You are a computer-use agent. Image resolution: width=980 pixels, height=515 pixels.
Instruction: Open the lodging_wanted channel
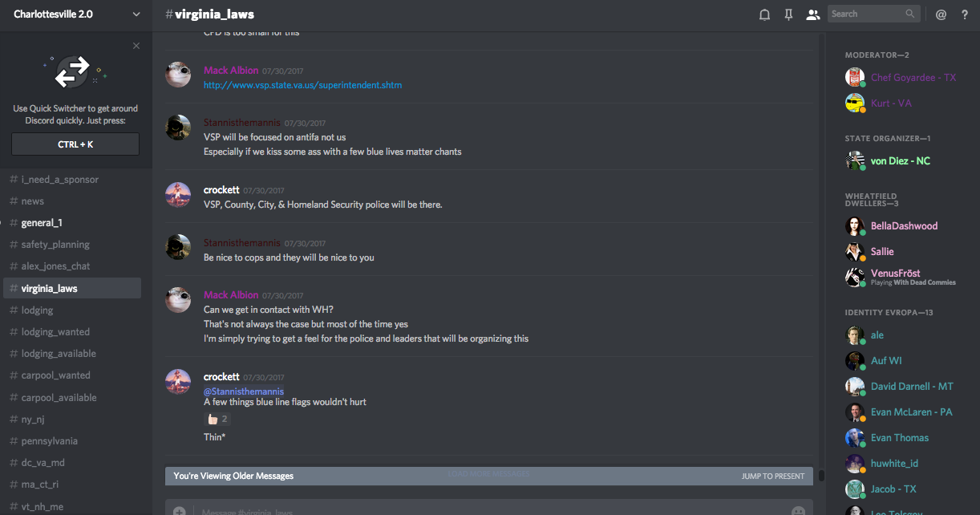pos(55,332)
